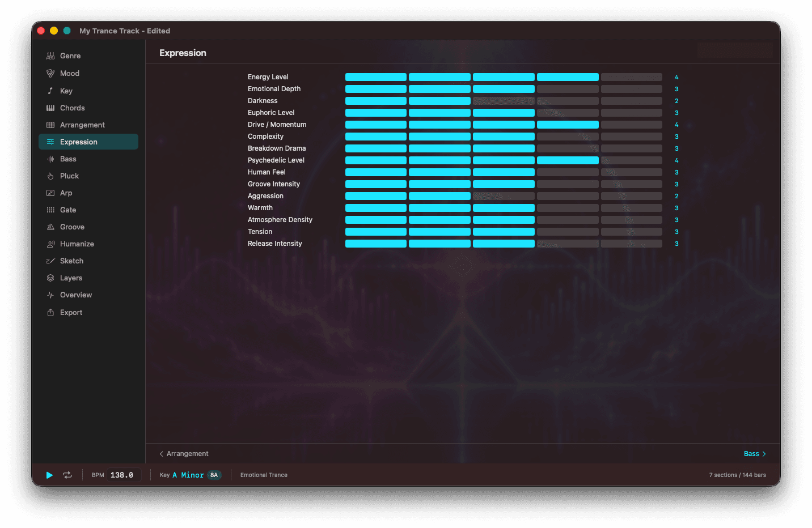Image resolution: width=812 pixels, height=528 pixels.
Task: Click the Atmosphere Density label
Action: coord(280,220)
